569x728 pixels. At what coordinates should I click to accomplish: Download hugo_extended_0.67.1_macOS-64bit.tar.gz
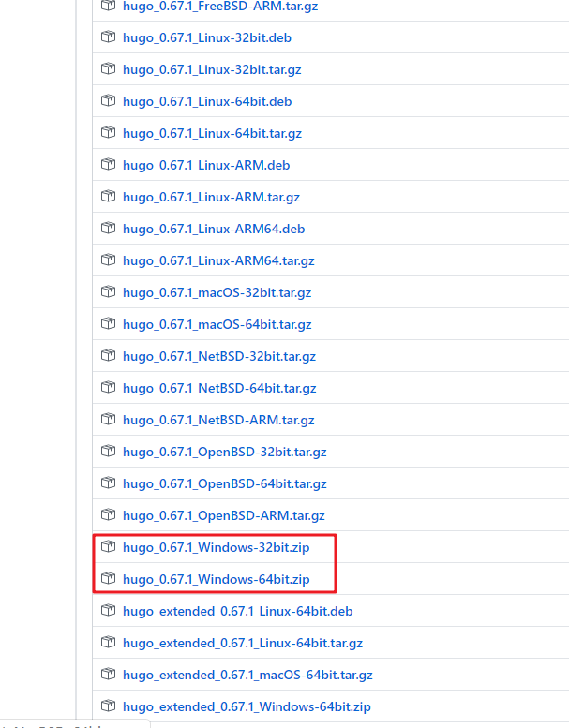(x=247, y=675)
